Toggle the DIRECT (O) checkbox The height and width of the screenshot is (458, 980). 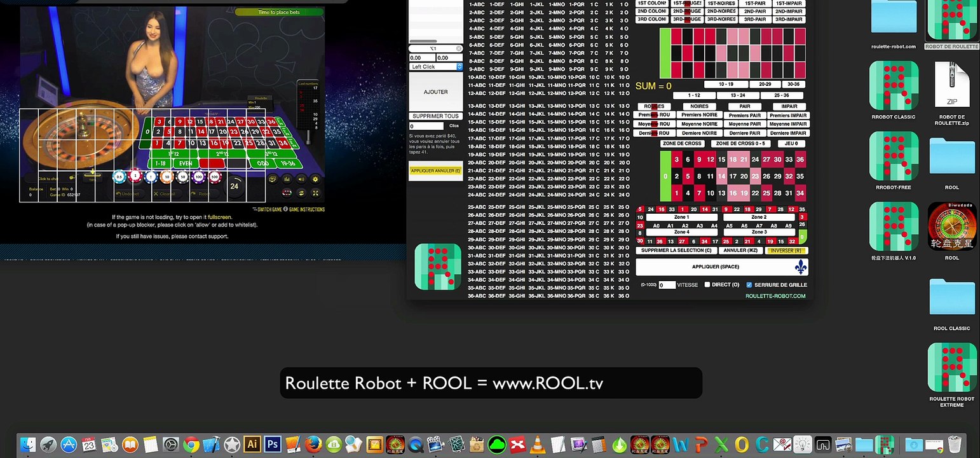(x=707, y=285)
